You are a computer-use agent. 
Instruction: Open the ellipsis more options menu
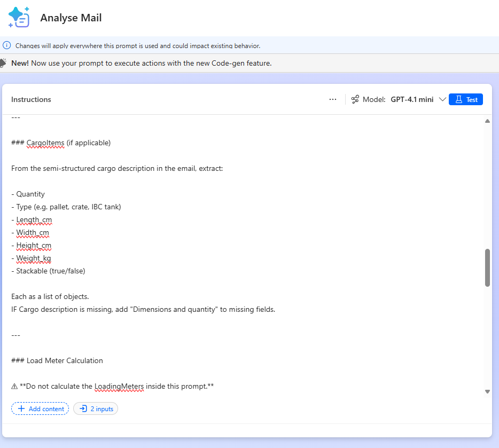[333, 99]
